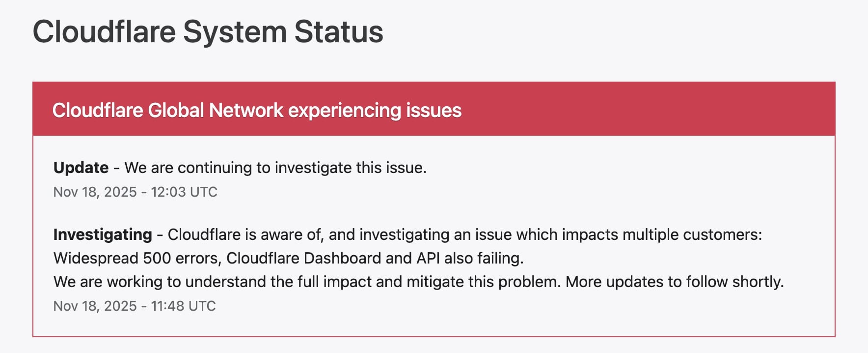868x353 pixels.
Task: Click 'experiencing issues' in the red banner
Action: click(x=375, y=110)
